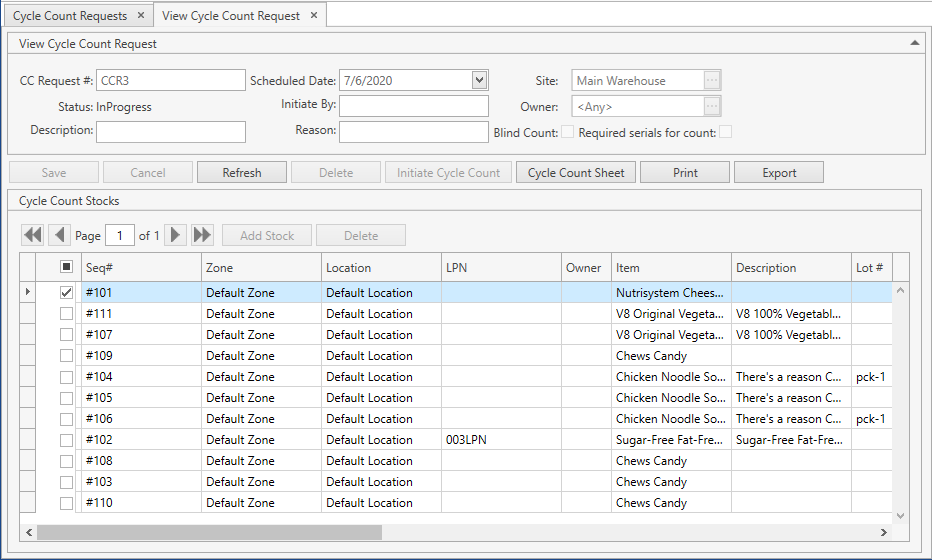Viewport: 932px width, 560px height.
Task: Check the row #102 checkbox
Action: (x=67, y=440)
